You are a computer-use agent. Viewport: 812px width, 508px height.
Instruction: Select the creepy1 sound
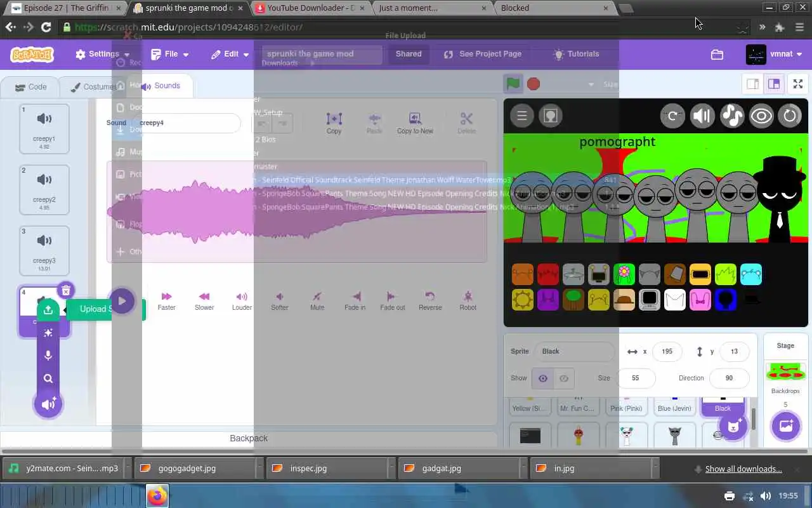point(44,129)
